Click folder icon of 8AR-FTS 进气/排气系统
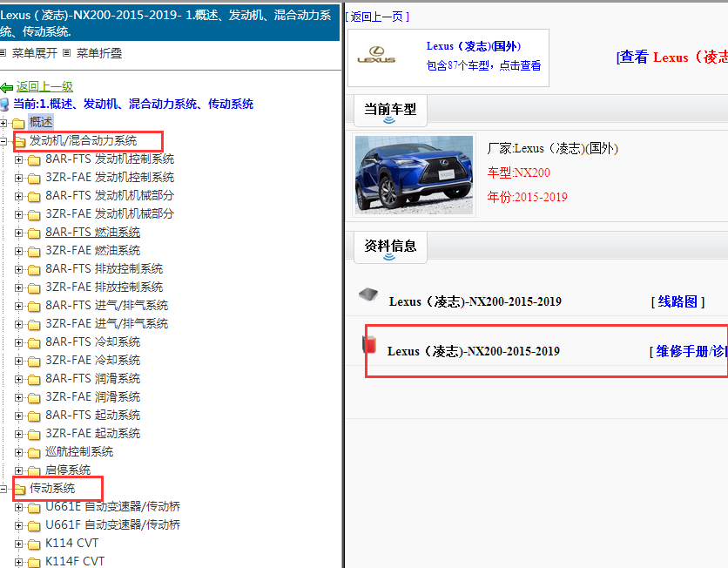Screen dimensions: 728x568 tap(34, 307)
